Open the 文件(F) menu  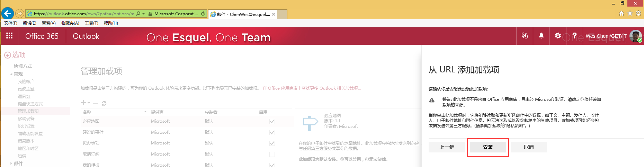pyautogui.click(x=11, y=23)
